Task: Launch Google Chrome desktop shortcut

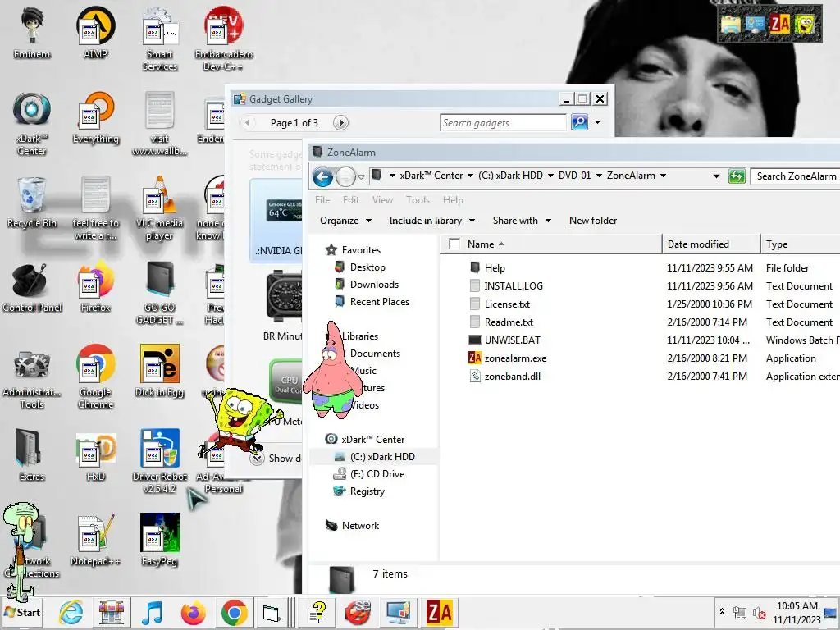Action: pyautogui.click(x=95, y=377)
